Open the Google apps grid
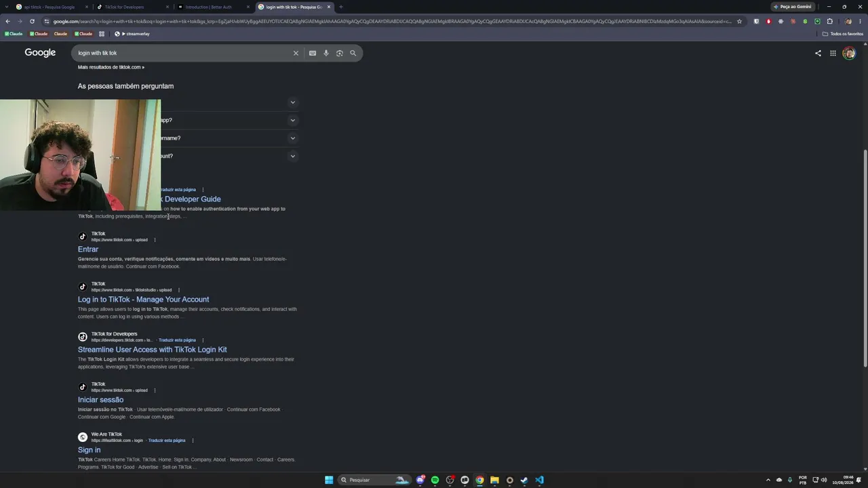868x488 pixels. point(833,53)
